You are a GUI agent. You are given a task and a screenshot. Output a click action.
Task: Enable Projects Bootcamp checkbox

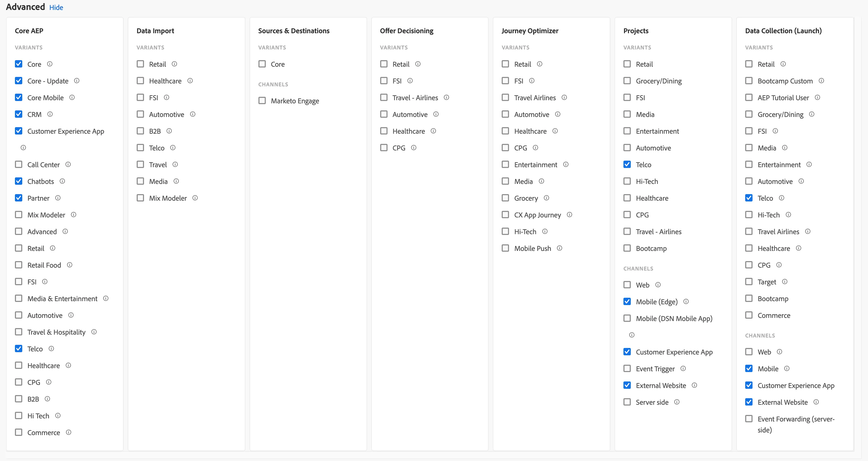tap(627, 248)
